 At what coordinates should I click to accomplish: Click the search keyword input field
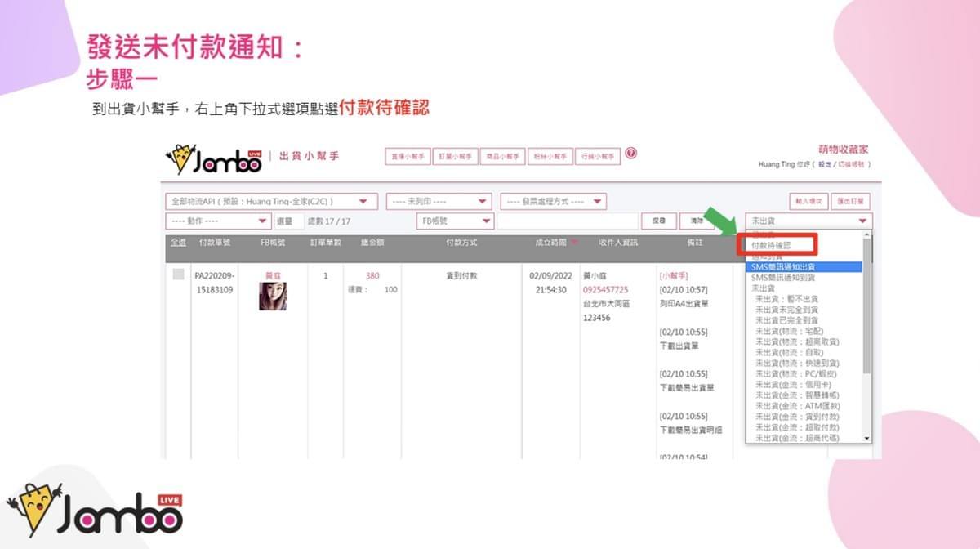(568, 221)
